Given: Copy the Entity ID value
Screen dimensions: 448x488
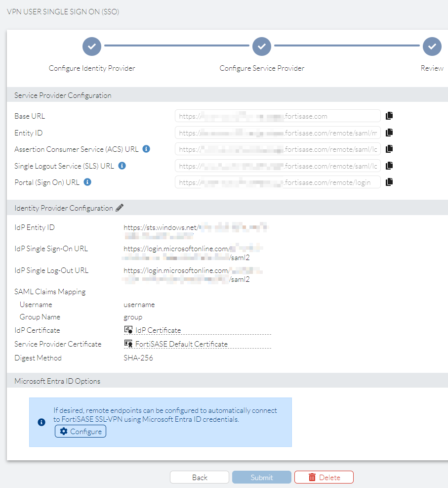Looking at the screenshot, I should pos(389,132).
